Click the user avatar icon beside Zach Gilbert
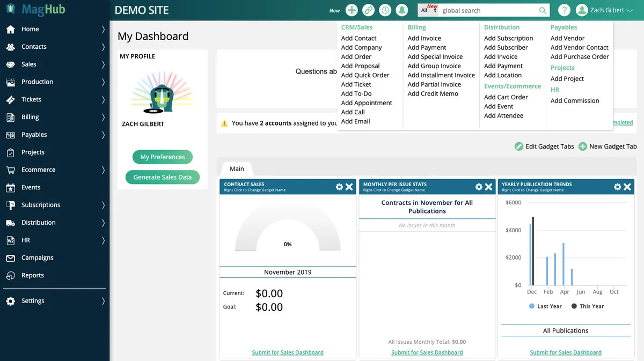The width and height of the screenshot is (644, 361). pos(582,10)
